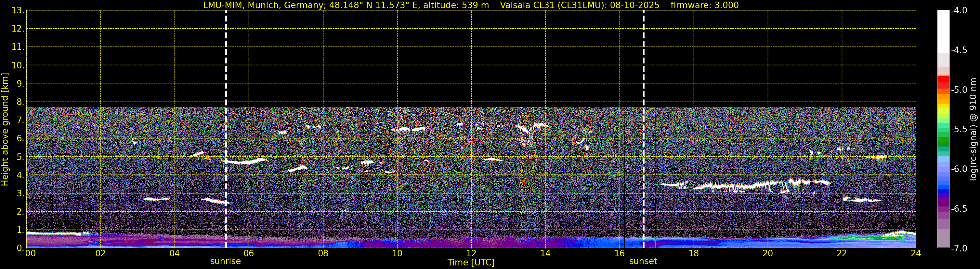Click the '13.' tick on the height axis

coord(18,11)
